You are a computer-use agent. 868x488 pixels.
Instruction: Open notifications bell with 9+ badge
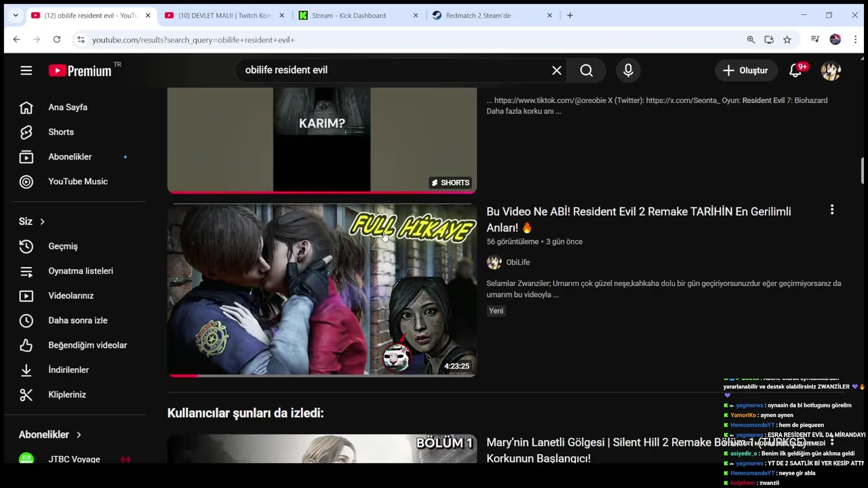click(795, 70)
